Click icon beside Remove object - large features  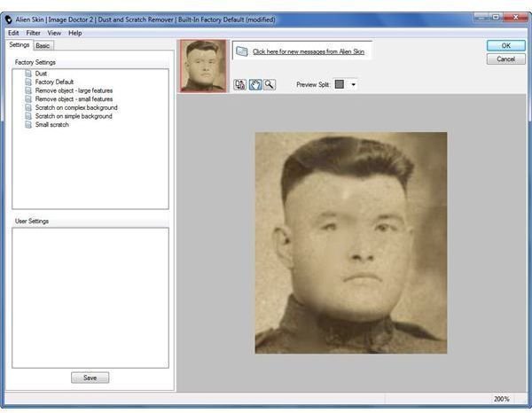[28, 90]
